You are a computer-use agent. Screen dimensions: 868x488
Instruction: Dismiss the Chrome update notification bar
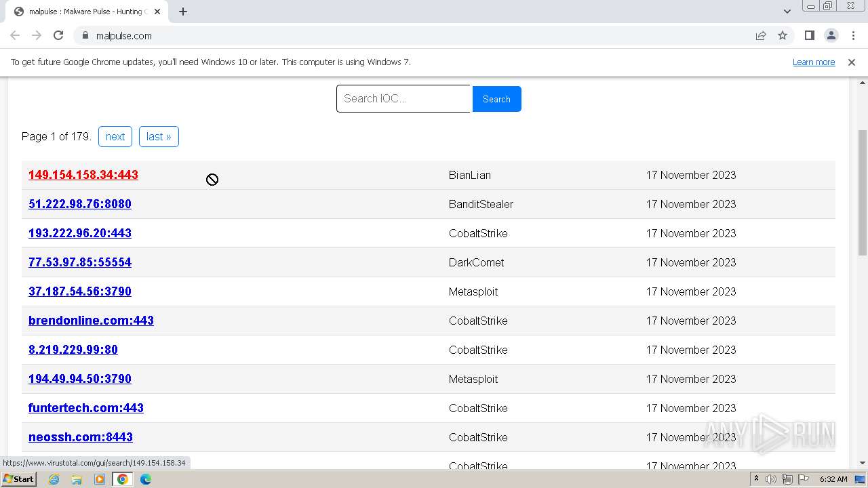852,62
